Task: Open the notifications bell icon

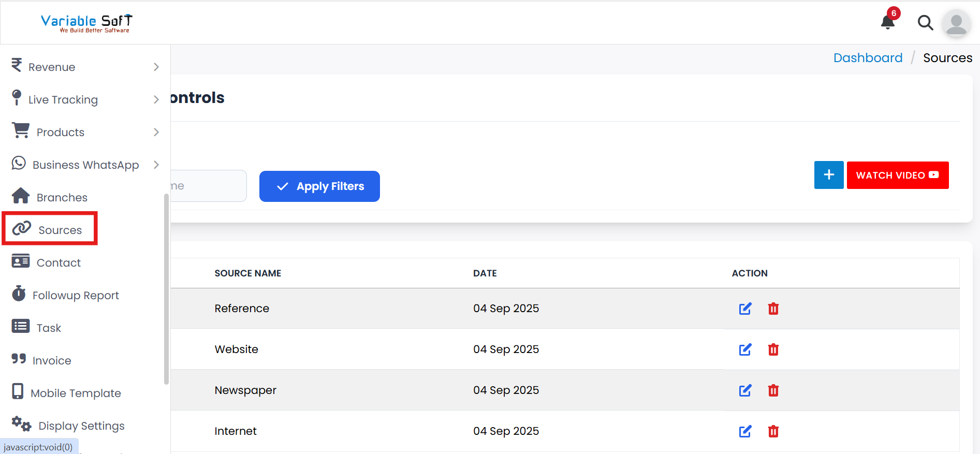Action: click(888, 22)
